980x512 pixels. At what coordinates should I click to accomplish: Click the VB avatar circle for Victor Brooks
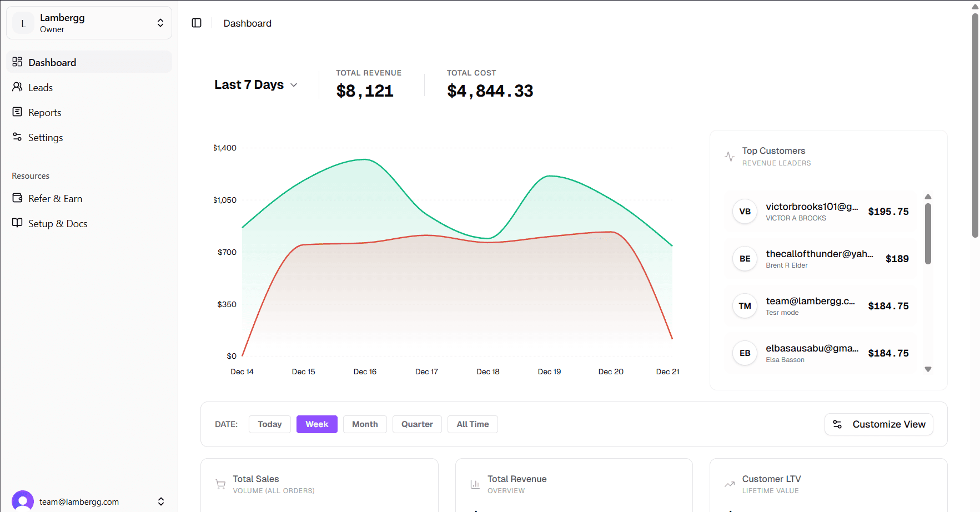[x=745, y=212]
